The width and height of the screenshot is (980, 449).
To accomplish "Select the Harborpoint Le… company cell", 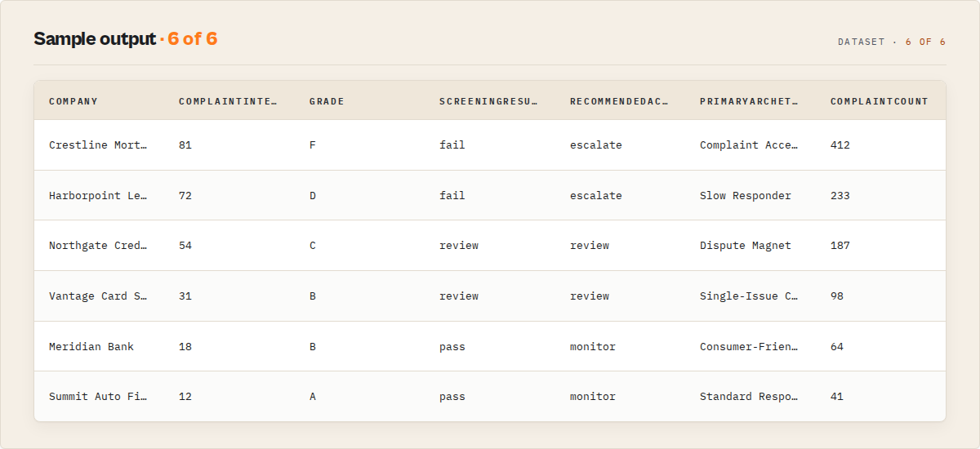I will (98, 196).
